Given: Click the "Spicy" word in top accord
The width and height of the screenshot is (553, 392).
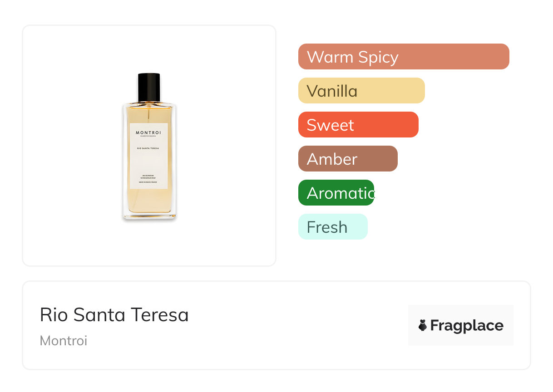Looking at the screenshot, I should point(378,57).
